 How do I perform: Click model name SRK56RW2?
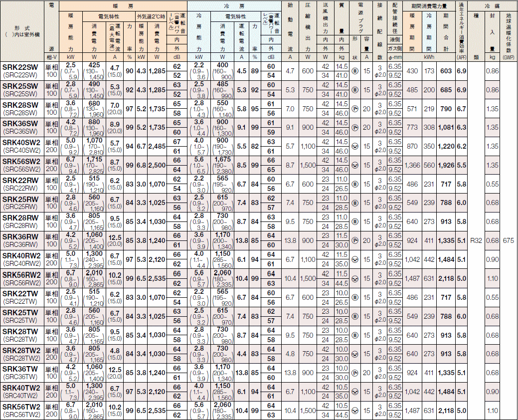(x=21, y=275)
